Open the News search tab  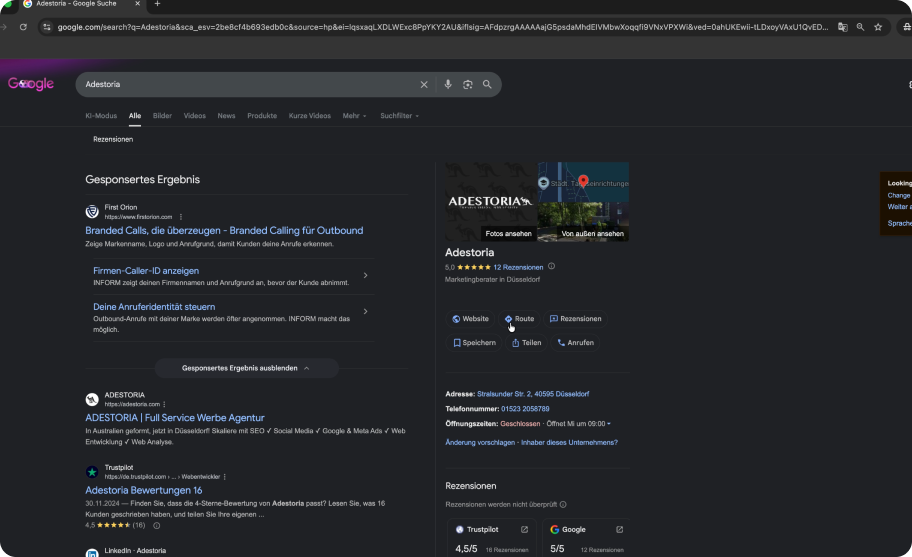click(x=226, y=116)
